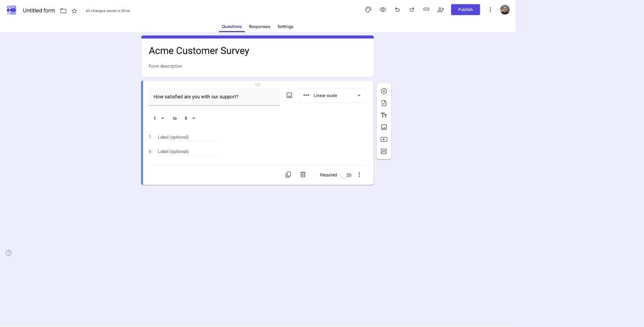Add video from side toolbar
644x327 pixels.
384,139
